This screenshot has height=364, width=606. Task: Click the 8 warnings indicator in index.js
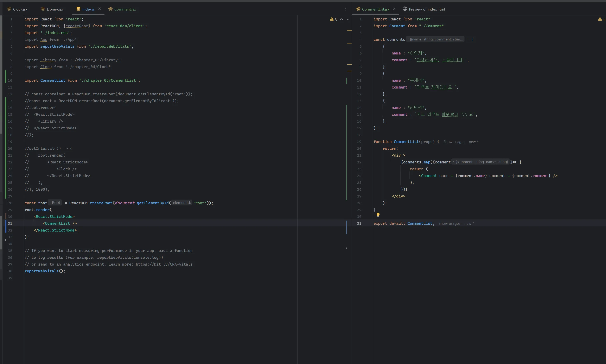(x=333, y=19)
